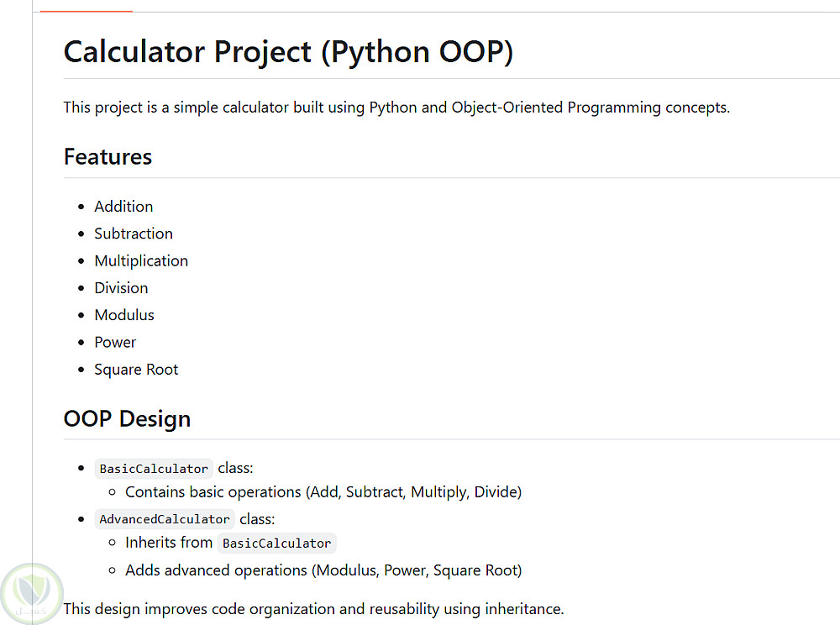Viewport: 840px width, 625px height.
Task: Click the 'Calculator Project (Python OOP)' title
Action: (288, 52)
